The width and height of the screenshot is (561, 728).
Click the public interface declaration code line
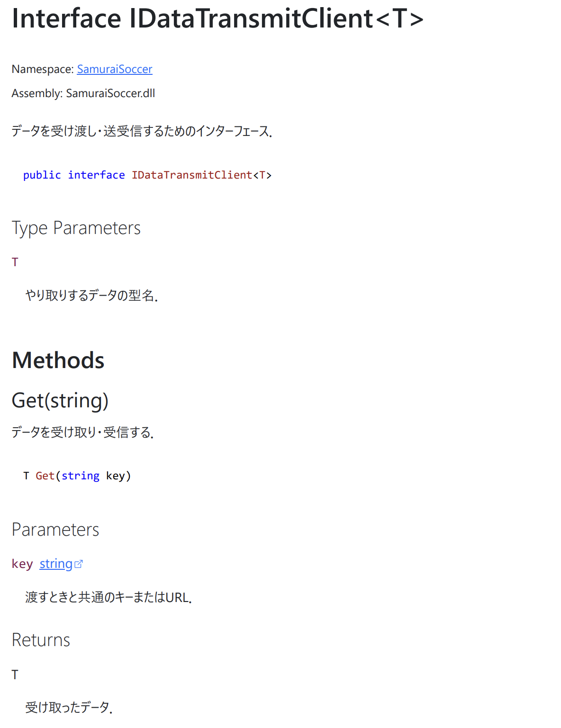click(x=147, y=175)
